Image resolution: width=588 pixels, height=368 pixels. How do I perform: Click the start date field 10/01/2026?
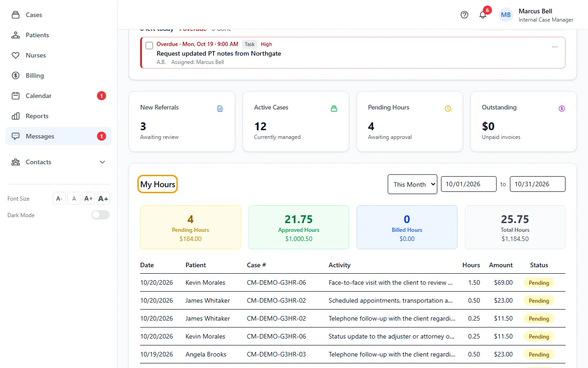[x=469, y=184]
